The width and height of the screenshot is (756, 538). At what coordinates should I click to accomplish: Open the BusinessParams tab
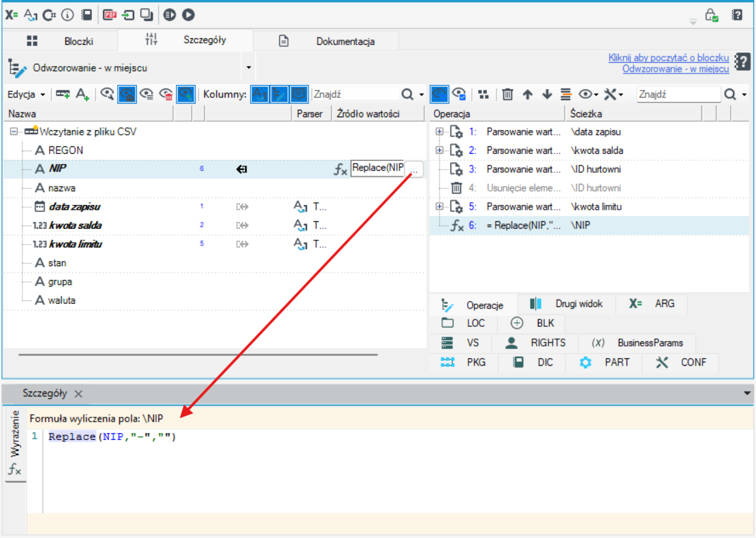click(x=637, y=343)
